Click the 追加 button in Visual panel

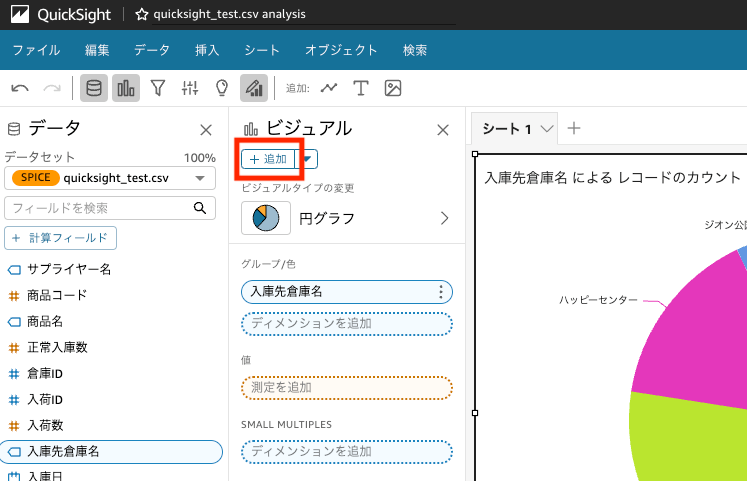[268, 159]
